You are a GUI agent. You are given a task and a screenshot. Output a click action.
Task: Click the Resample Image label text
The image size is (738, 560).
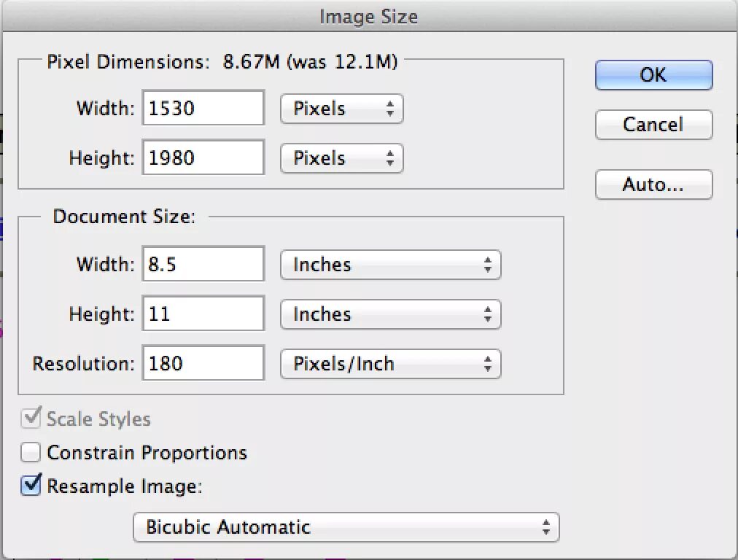click(x=124, y=486)
